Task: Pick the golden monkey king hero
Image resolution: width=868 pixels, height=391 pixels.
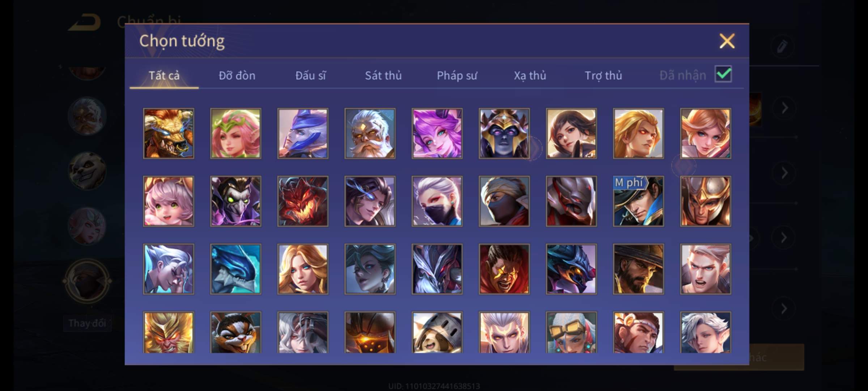Action: [x=169, y=332]
